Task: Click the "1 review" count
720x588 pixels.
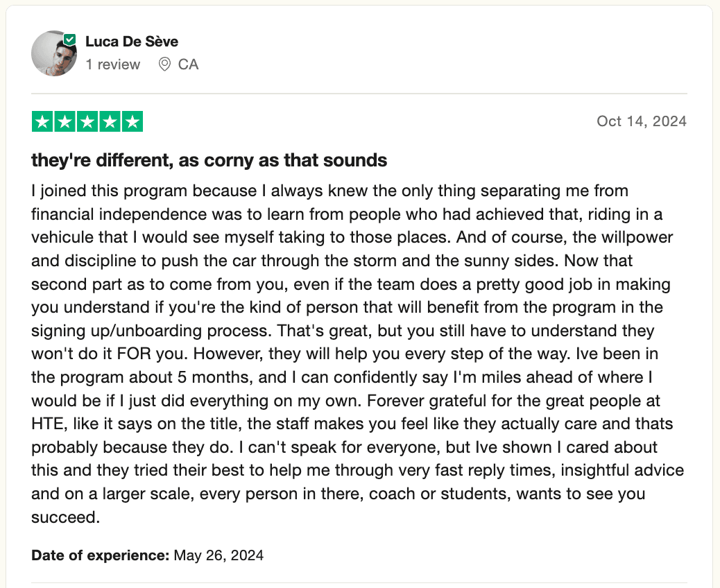Action: (113, 64)
